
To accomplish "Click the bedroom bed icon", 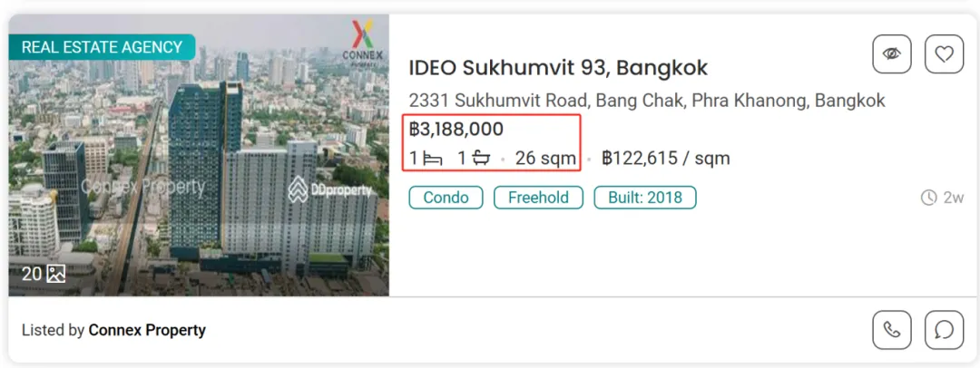I will [x=433, y=159].
